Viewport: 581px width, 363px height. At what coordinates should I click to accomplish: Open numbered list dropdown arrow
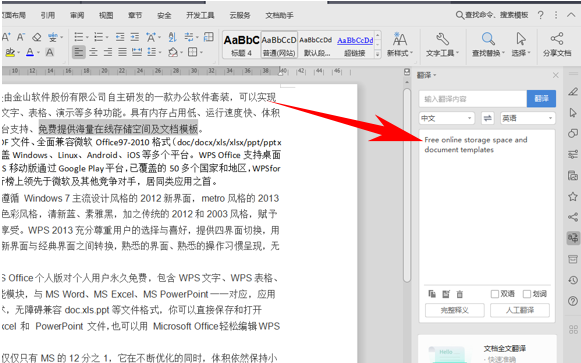pos(107,37)
